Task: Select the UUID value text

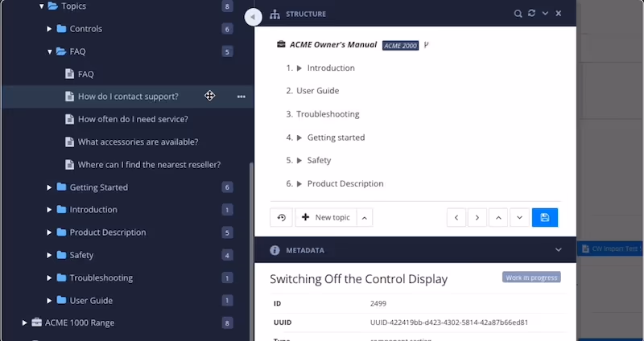Action: coord(449,323)
